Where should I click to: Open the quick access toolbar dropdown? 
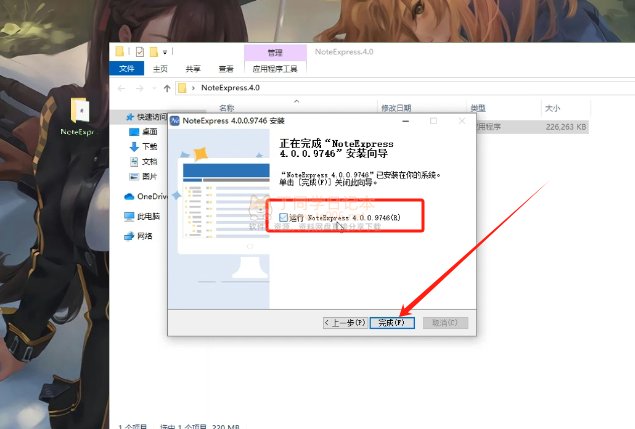(x=165, y=52)
